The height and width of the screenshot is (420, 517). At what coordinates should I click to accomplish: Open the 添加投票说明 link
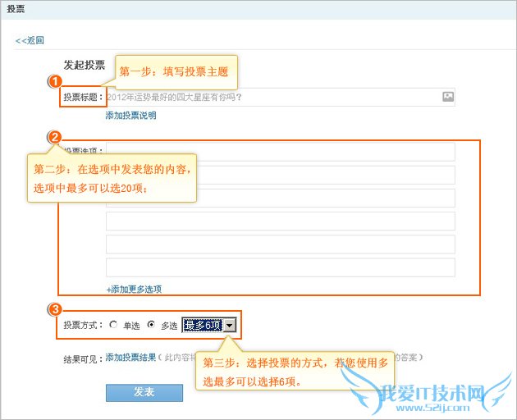tap(130, 116)
